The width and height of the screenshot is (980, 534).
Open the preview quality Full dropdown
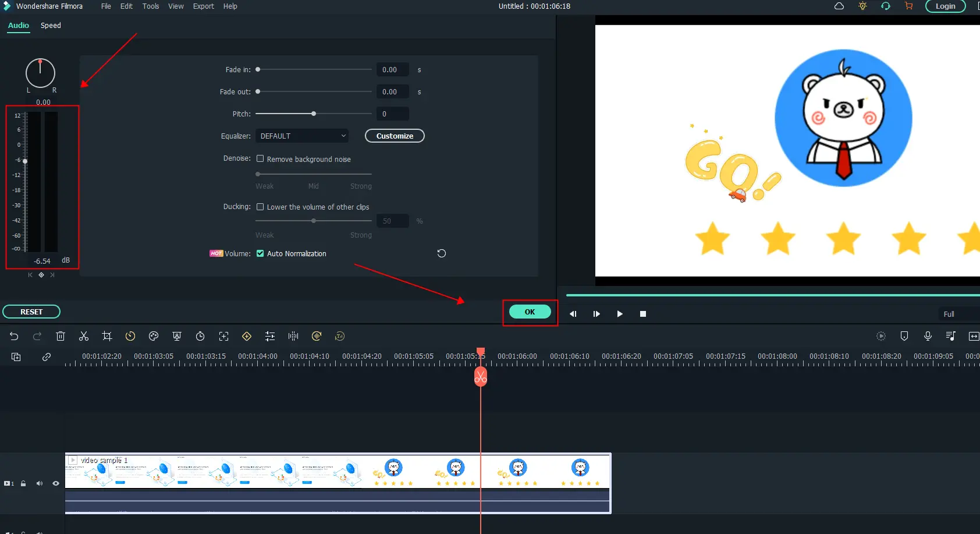click(959, 314)
